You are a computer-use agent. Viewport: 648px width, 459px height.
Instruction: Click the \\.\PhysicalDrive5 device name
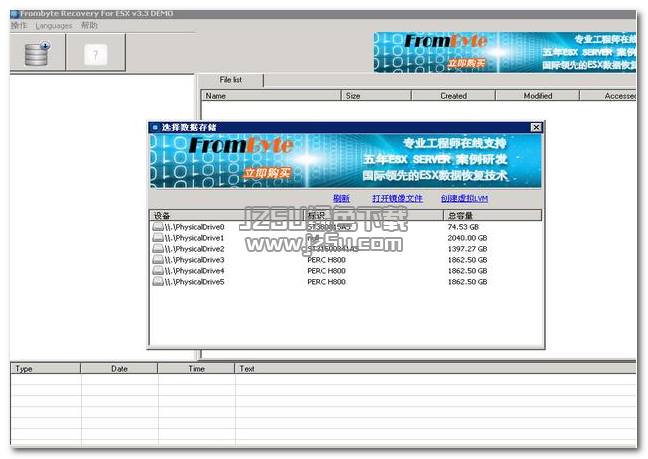coord(194,282)
